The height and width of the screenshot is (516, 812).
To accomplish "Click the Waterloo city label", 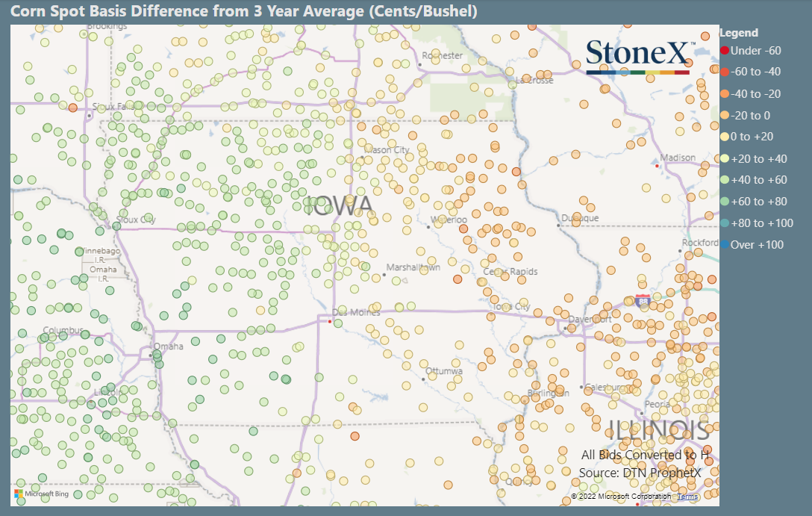I will 449,220.
